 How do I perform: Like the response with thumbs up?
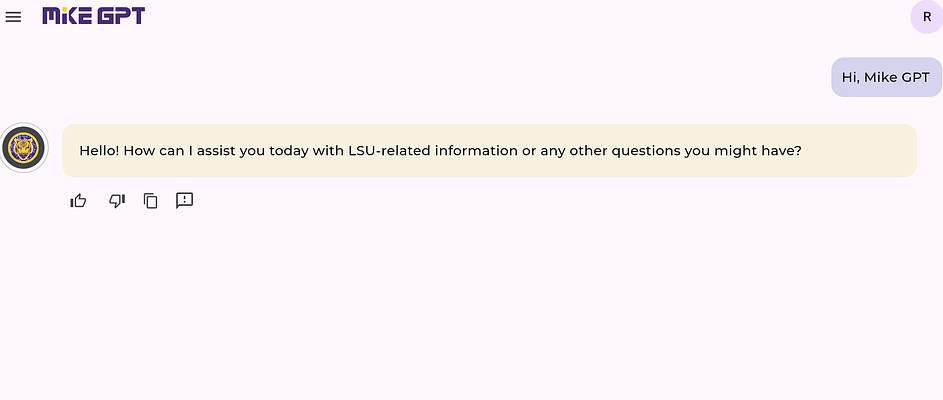[x=78, y=201]
